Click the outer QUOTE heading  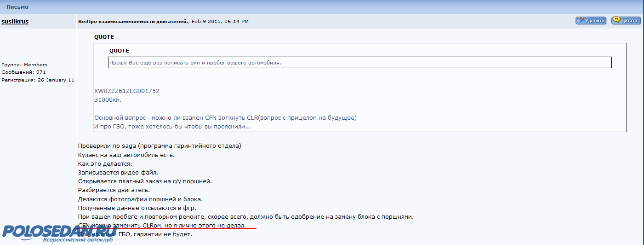coord(104,37)
